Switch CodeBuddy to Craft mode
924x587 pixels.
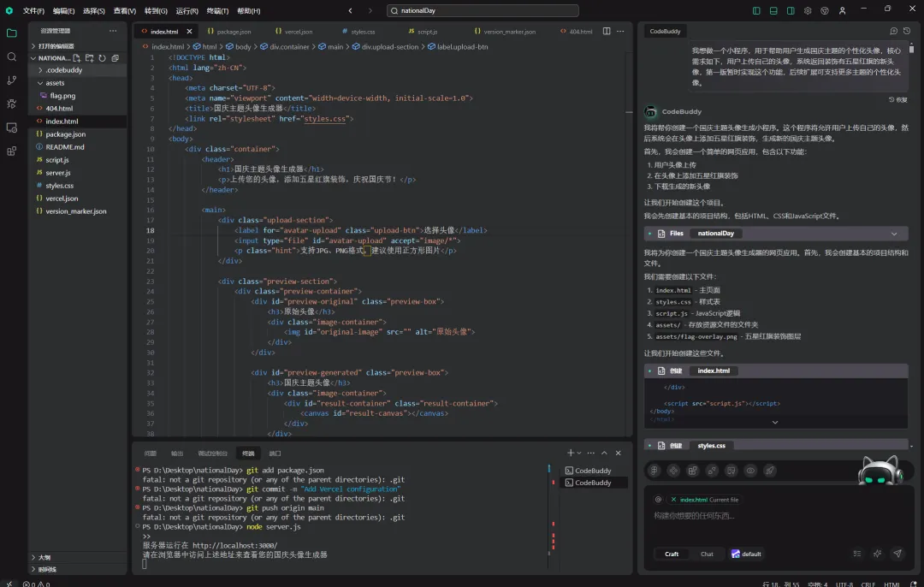(672, 554)
